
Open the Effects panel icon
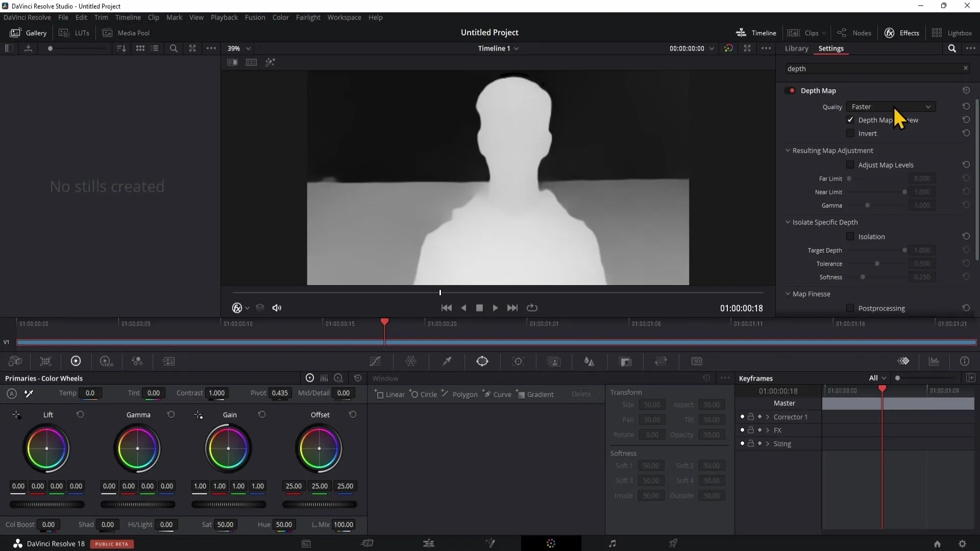coord(890,32)
